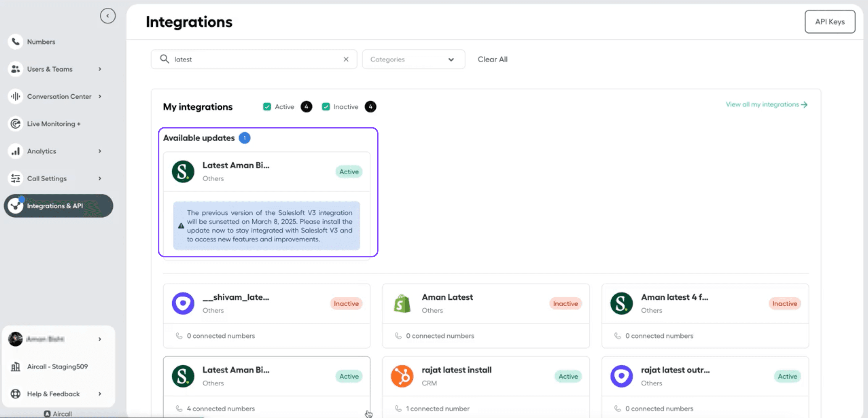Click the API Keys button

tap(830, 22)
